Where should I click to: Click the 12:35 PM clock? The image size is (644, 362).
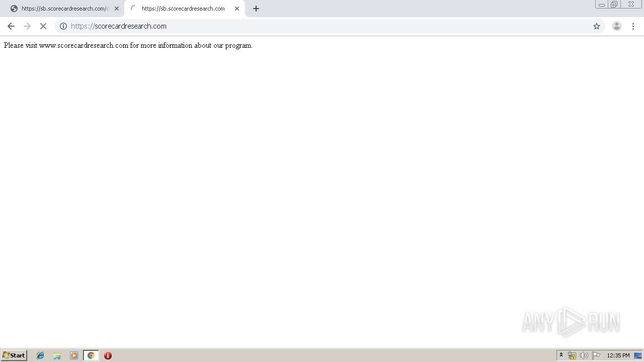pyautogui.click(x=618, y=355)
